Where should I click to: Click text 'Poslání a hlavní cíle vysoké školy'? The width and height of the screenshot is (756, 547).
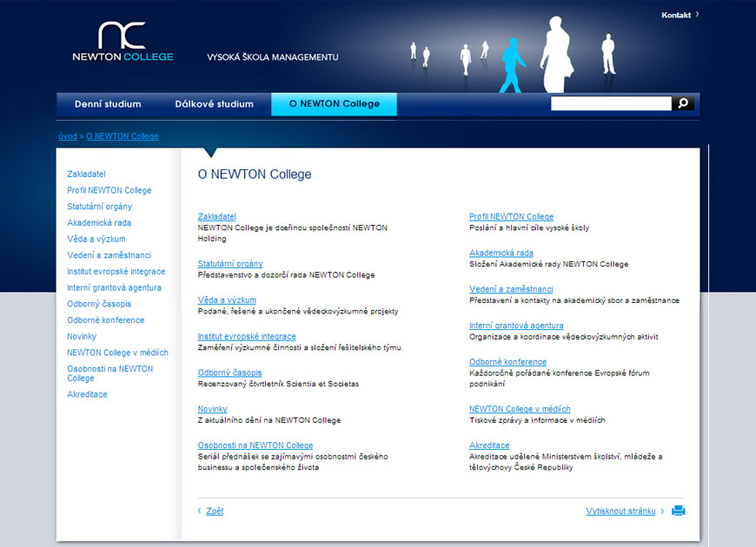pyautogui.click(x=529, y=228)
